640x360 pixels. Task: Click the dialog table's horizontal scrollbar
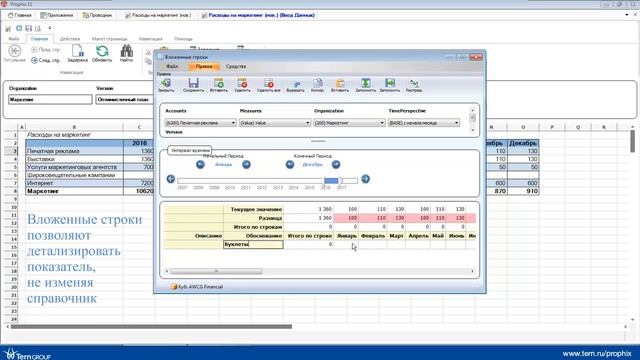216,271
